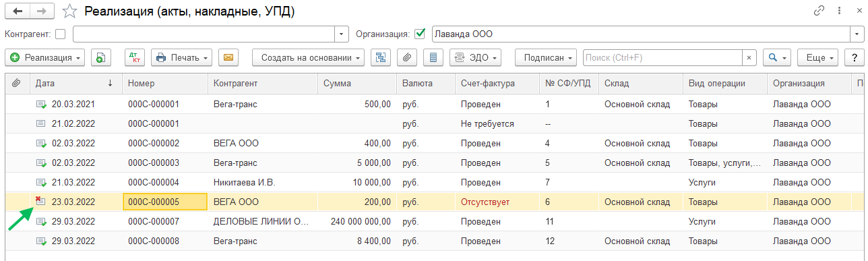Add page to favorites with star icon
Viewport: 868px width, 261px height.
click(x=69, y=11)
